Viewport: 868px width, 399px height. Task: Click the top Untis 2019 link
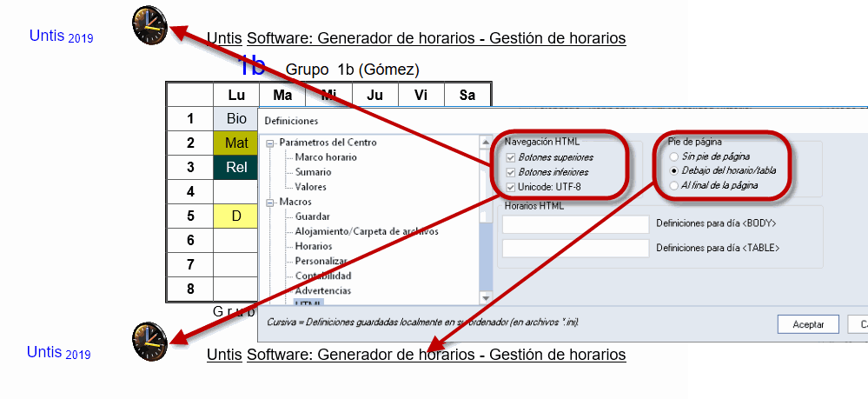point(61,37)
